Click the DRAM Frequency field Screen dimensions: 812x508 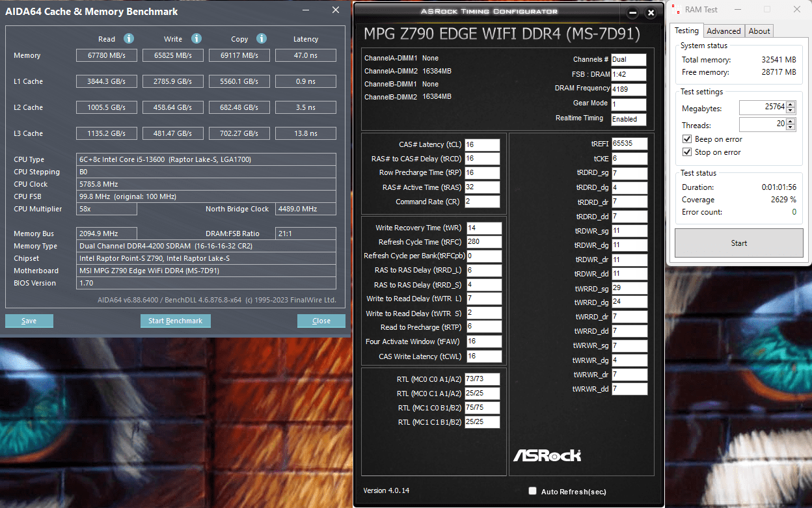point(629,90)
